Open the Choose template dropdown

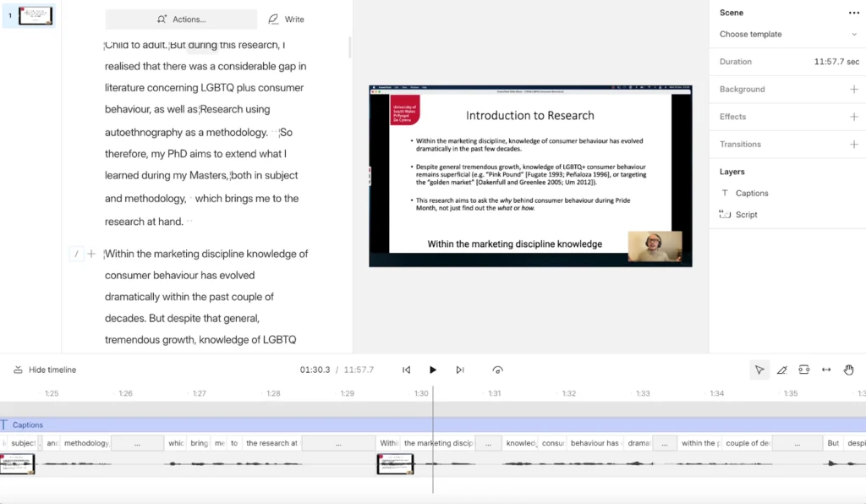(787, 35)
